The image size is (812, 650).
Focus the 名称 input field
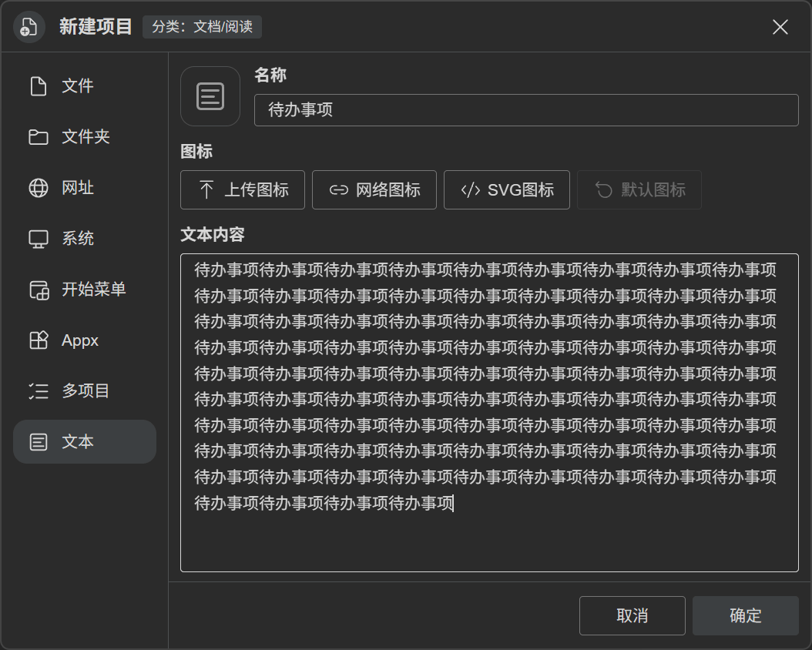click(526, 110)
